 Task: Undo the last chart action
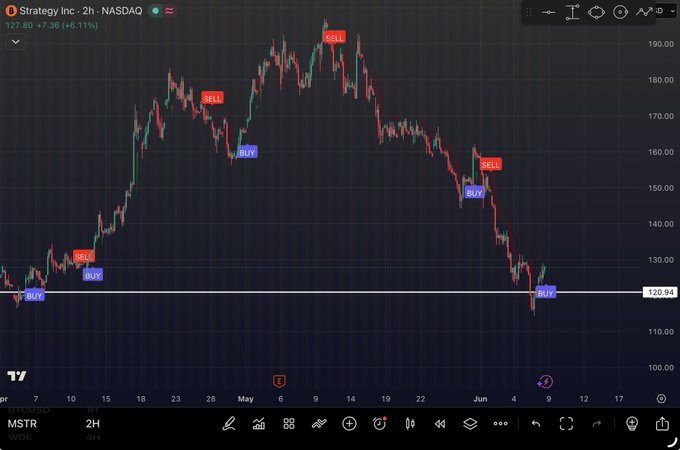click(x=536, y=424)
